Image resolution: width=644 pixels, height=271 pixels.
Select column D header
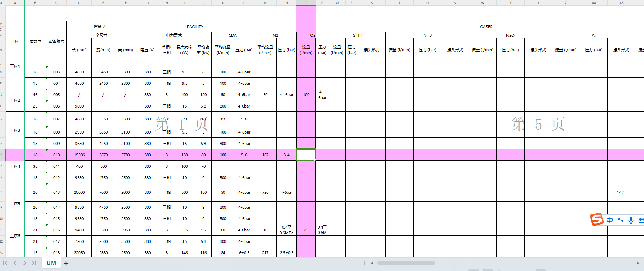click(x=79, y=3)
